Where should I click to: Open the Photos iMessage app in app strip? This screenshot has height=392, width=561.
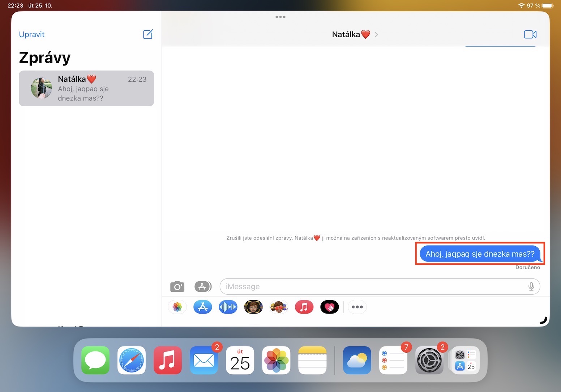[x=177, y=307]
